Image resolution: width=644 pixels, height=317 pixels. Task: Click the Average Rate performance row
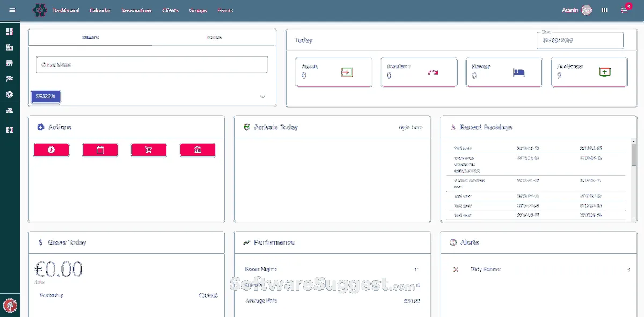coord(332,300)
